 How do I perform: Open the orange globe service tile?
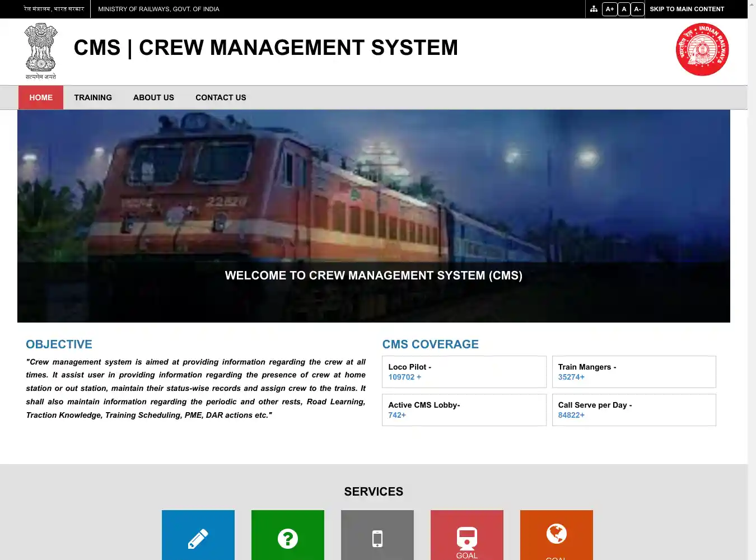557,535
